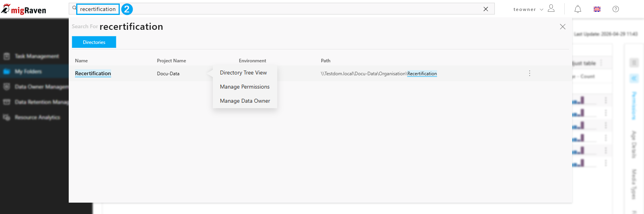Open the notifications bell

(578, 9)
